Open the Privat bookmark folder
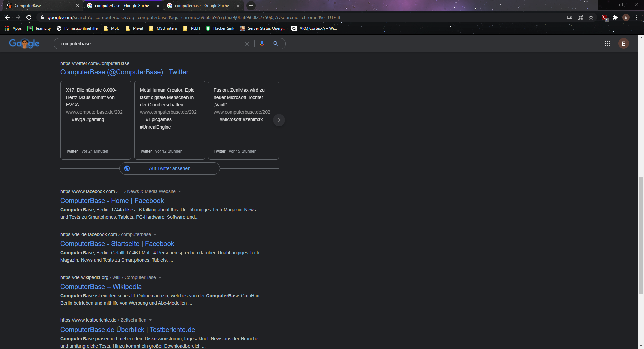 click(135, 28)
